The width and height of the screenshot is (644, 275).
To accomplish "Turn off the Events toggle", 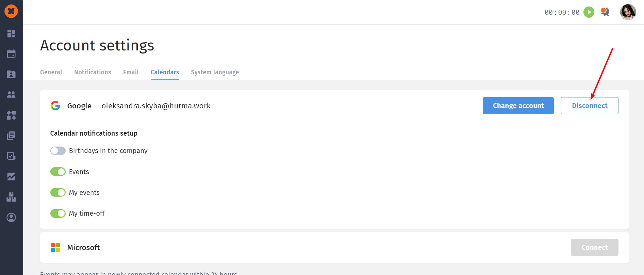I will click(x=58, y=172).
